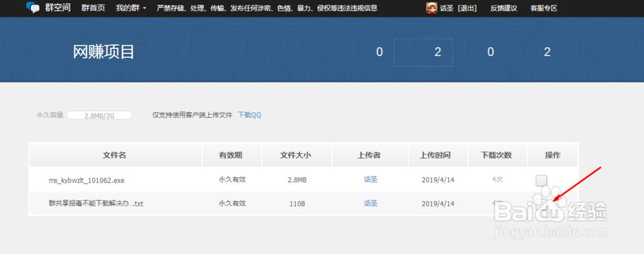Click the 下载QQ link
Image resolution: width=644 pixels, height=254 pixels.
click(x=250, y=115)
